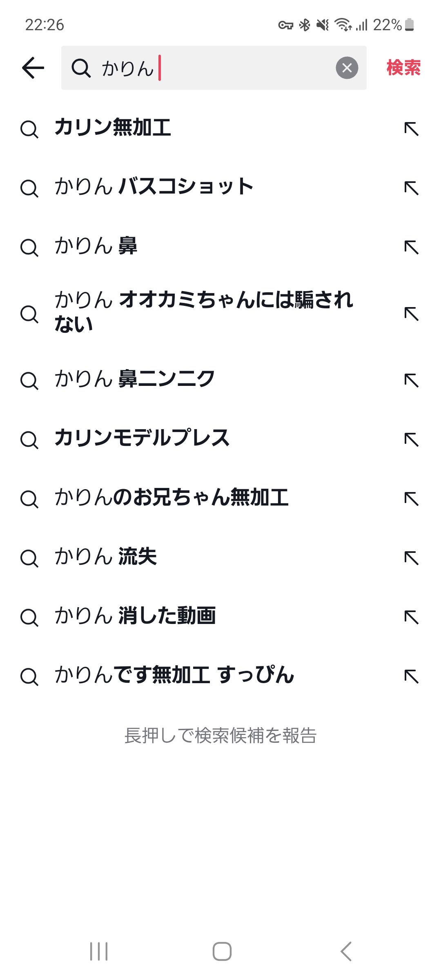
Task: Tap the search field containing かりん
Action: point(212,68)
